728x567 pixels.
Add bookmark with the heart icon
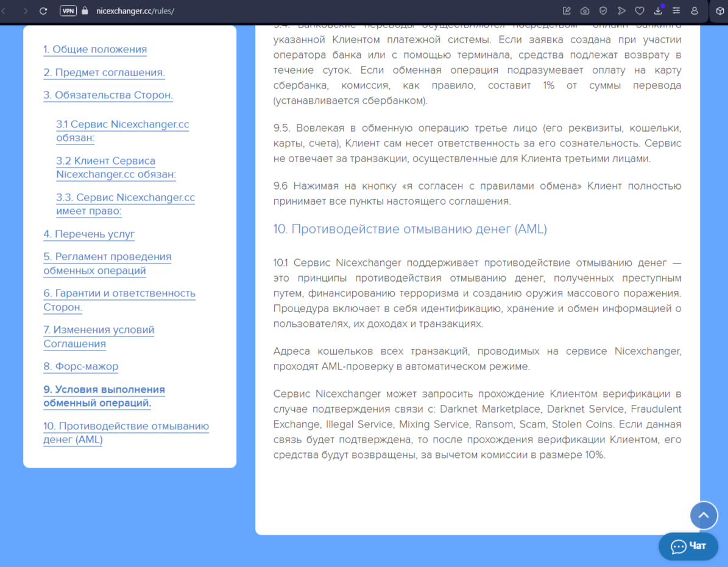click(640, 11)
